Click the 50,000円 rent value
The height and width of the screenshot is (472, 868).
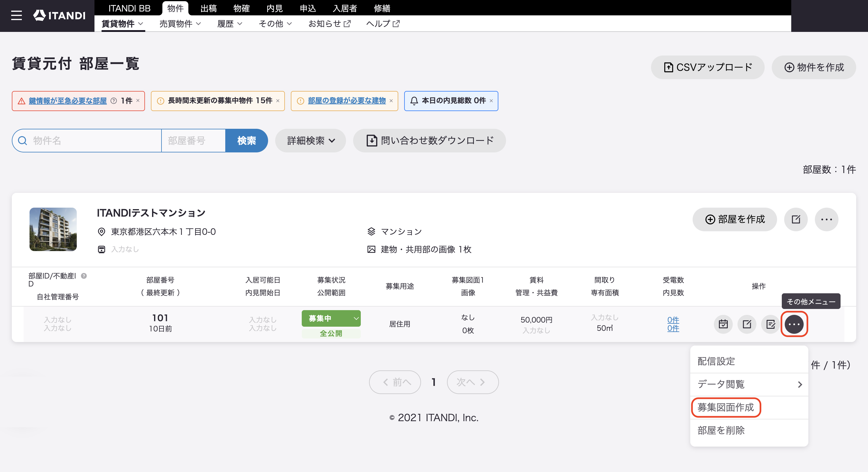(x=536, y=320)
